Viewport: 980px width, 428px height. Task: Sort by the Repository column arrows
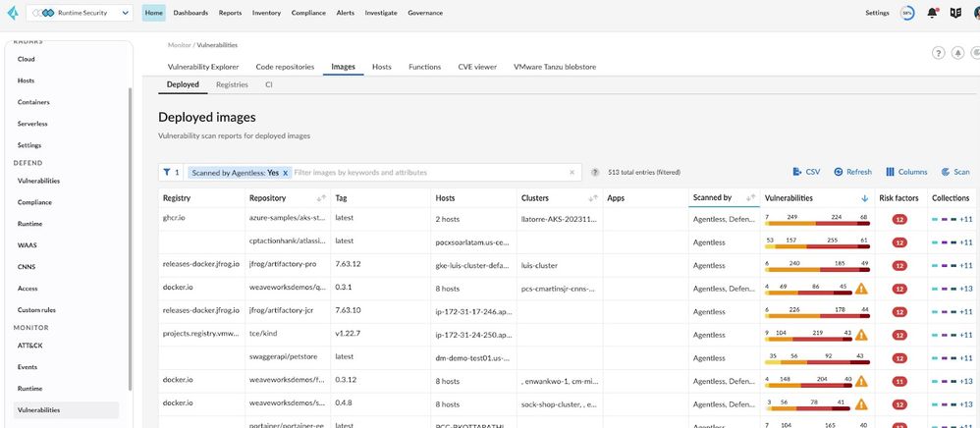coord(319,198)
